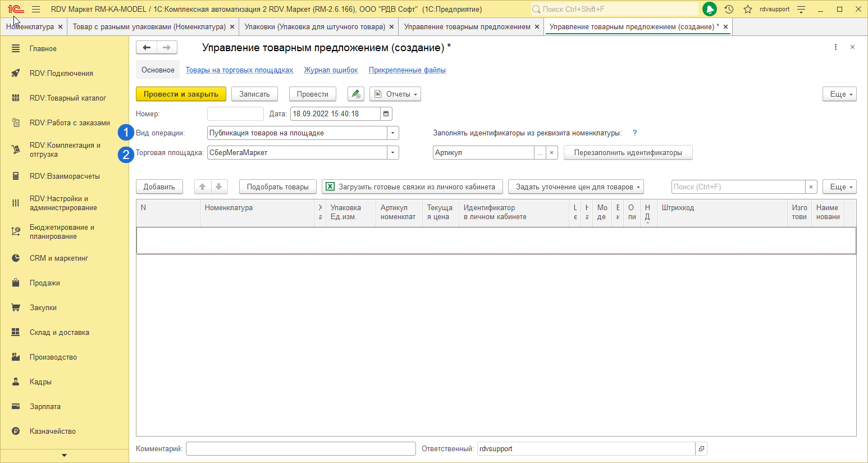
Task: Open the Отчеты dropdown menu
Action: click(x=395, y=94)
